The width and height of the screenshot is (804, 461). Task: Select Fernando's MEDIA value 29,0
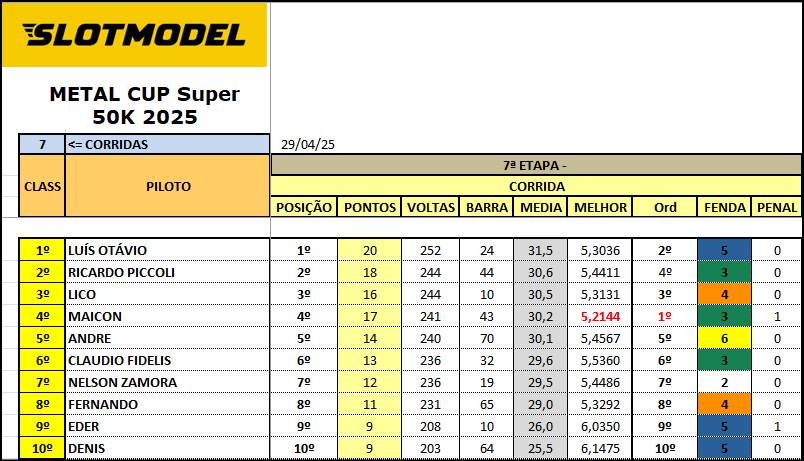(x=540, y=405)
